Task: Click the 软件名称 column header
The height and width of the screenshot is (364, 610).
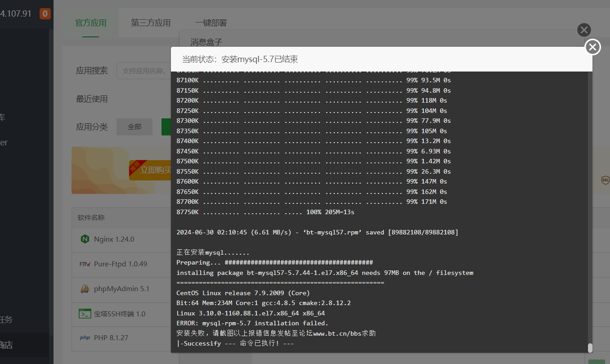Action: pyautogui.click(x=91, y=217)
